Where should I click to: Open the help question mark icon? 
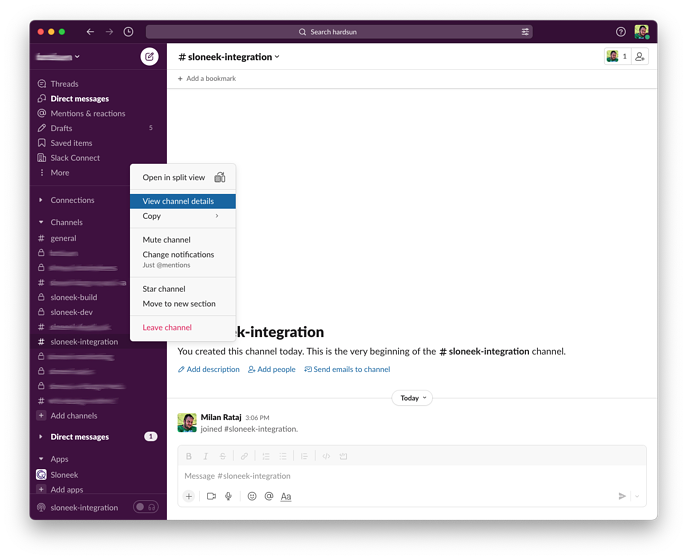click(620, 32)
